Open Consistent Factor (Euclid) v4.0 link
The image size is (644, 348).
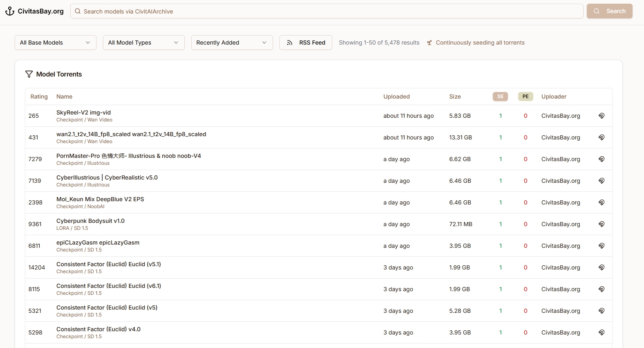click(98, 329)
